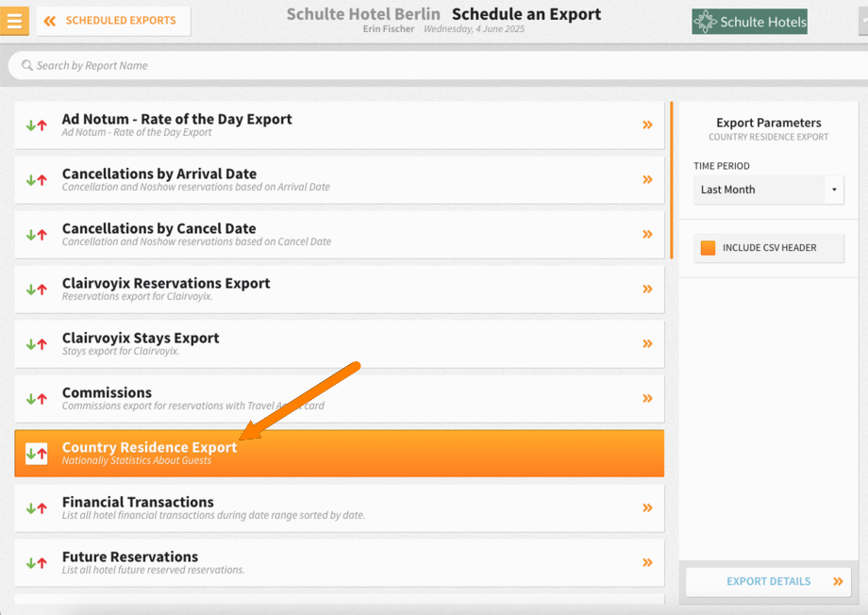The width and height of the screenshot is (868, 615).
Task: Expand Commissions row chevron
Action: [647, 399]
